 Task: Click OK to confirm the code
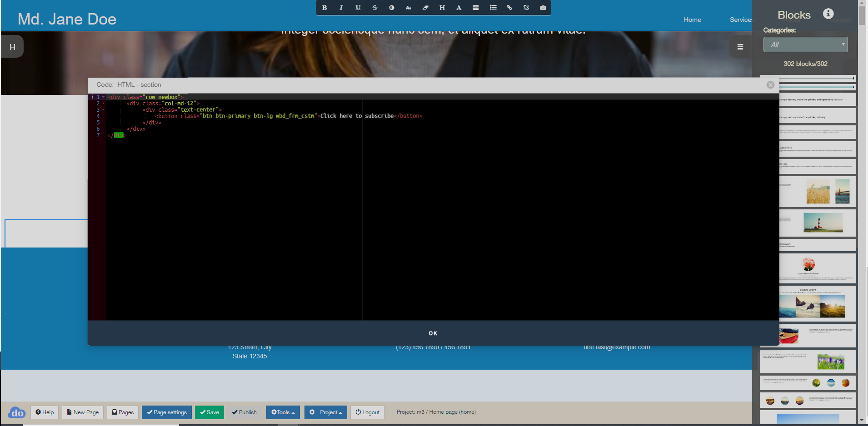pyautogui.click(x=433, y=333)
